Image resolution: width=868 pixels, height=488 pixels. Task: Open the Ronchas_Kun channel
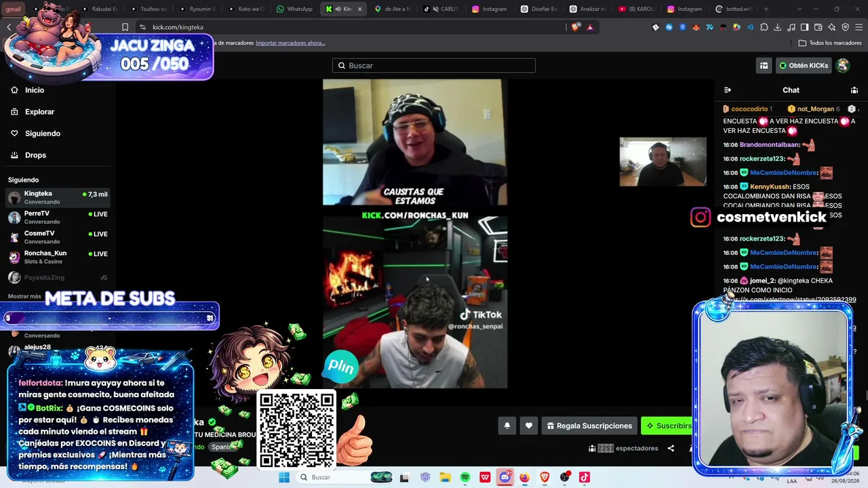[x=58, y=257]
